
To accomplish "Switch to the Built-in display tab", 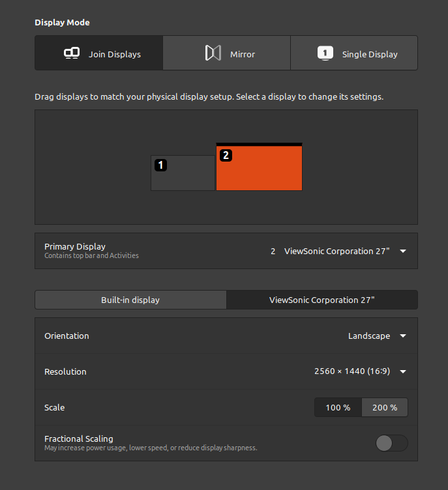I will [x=130, y=300].
